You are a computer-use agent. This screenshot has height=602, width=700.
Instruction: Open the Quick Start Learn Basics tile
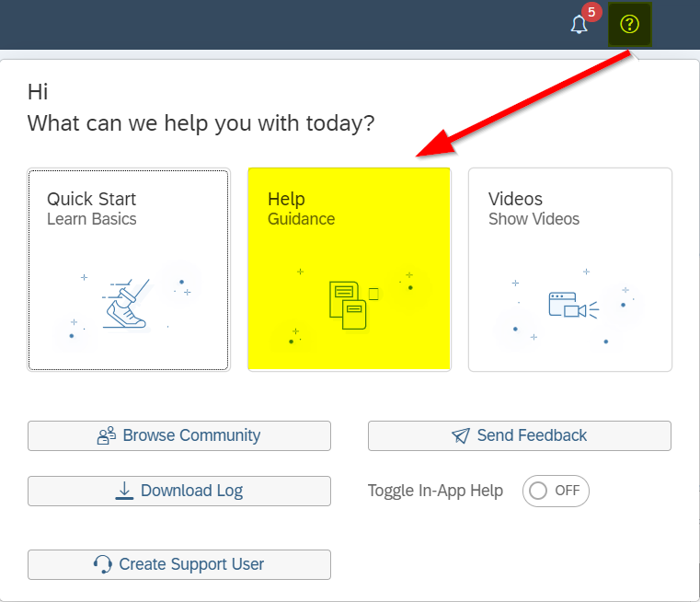pyautogui.click(x=129, y=270)
